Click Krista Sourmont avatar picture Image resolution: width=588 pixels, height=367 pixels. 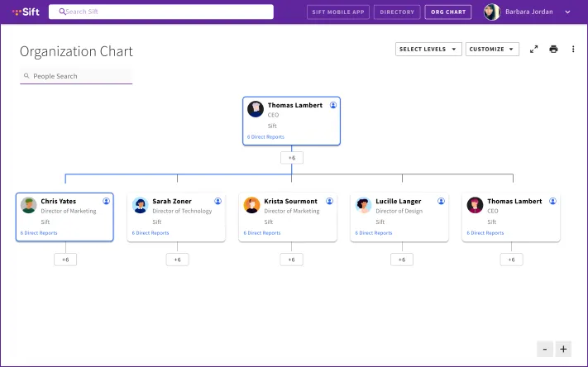click(251, 205)
